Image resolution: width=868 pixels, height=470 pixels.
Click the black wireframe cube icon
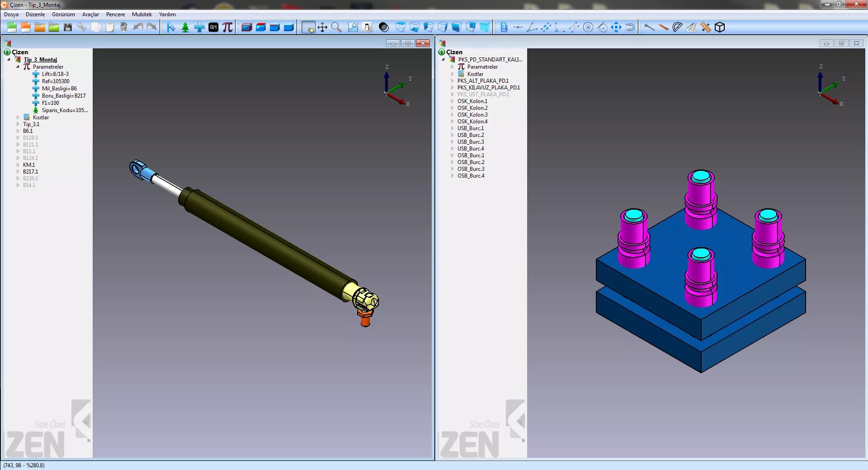(720, 27)
